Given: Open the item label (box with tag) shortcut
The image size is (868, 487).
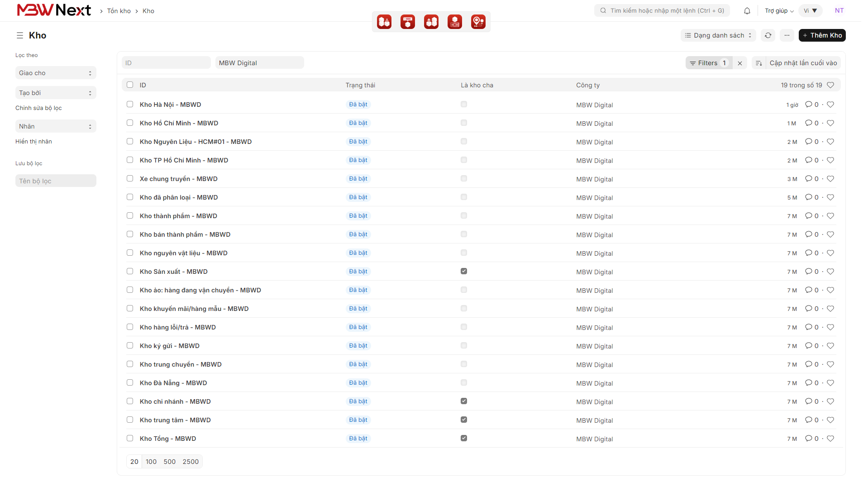Looking at the screenshot, I should pyautogui.click(x=408, y=22).
